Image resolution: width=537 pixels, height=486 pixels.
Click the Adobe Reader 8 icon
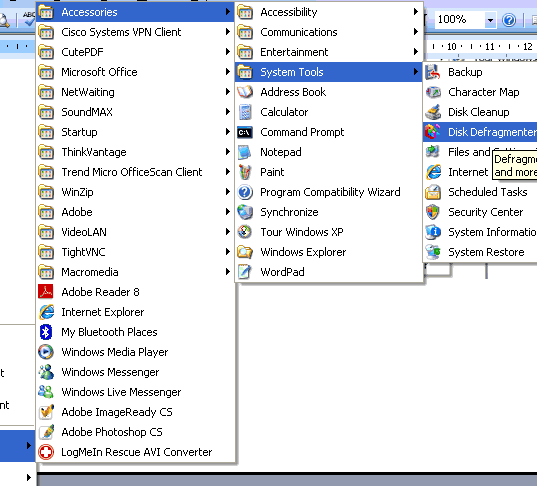(x=46, y=292)
